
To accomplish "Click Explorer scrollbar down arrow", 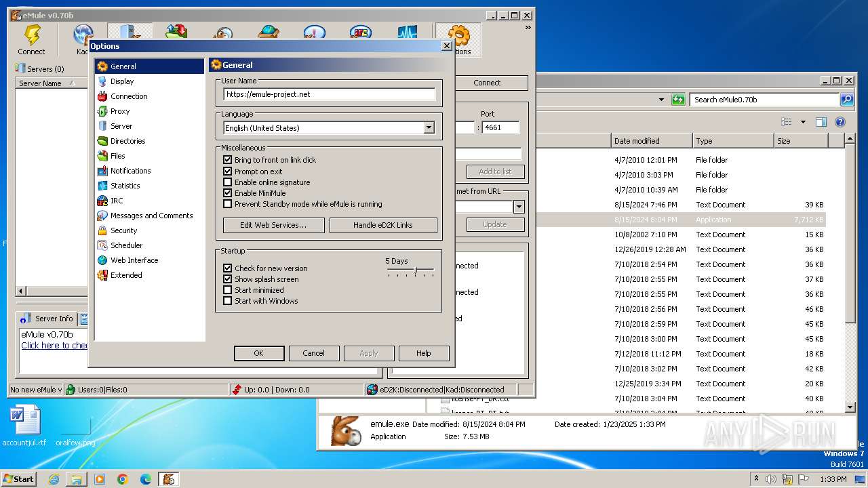I will pyautogui.click(x=850, y=407).
